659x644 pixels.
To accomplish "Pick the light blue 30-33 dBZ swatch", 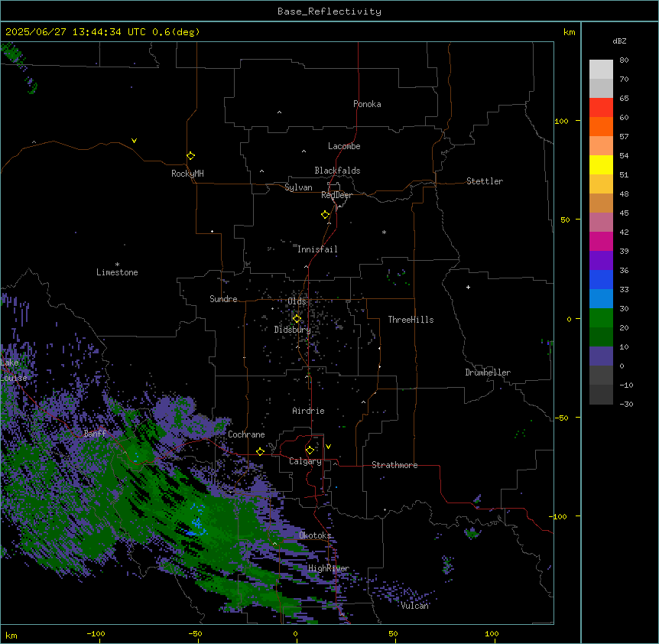I will pos(601,299).
